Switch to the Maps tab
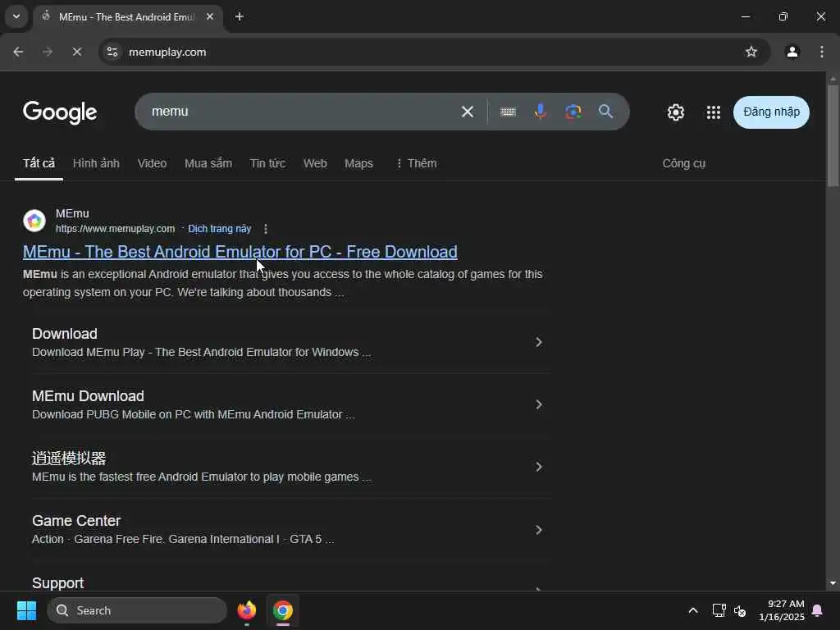The image size is (840, 630). coord(358,163)
